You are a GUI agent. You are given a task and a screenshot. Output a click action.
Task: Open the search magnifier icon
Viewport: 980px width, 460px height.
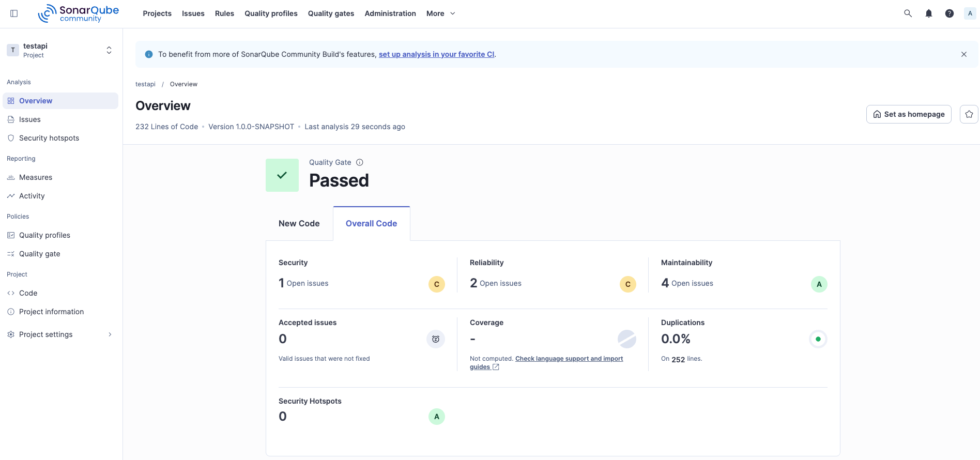click(x=908, y=13)
